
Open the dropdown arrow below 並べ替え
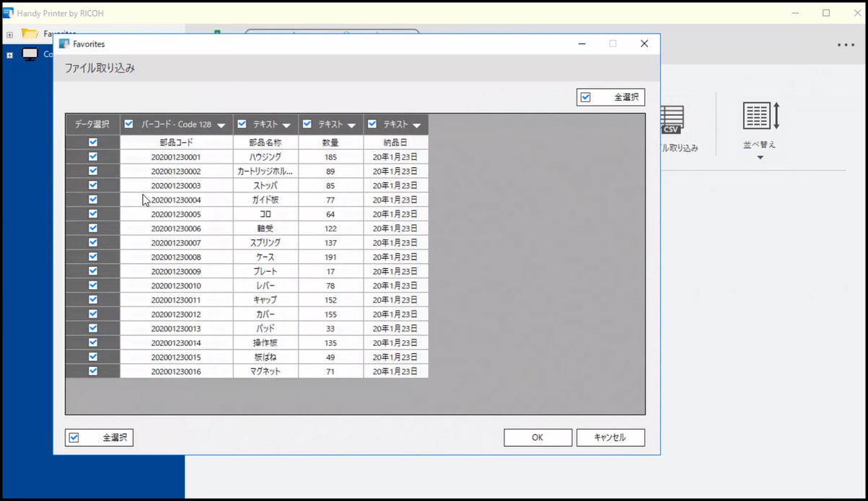760,157
